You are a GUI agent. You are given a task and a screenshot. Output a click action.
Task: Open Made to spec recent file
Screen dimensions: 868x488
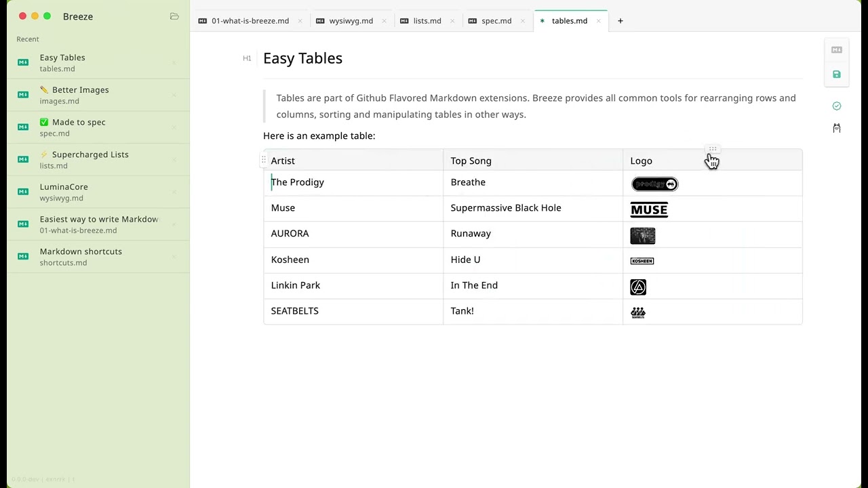(x=98, y=127)
